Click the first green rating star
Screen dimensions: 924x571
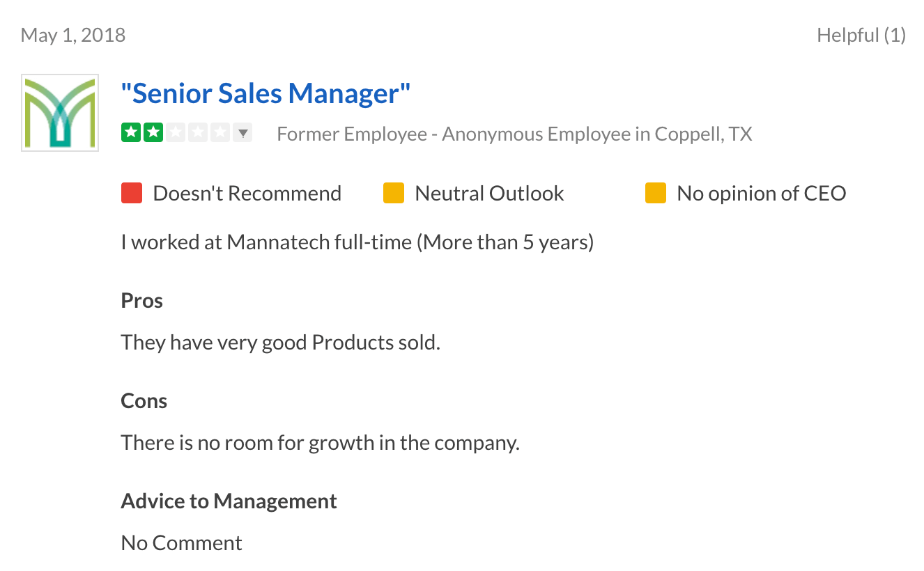point(131,132)
